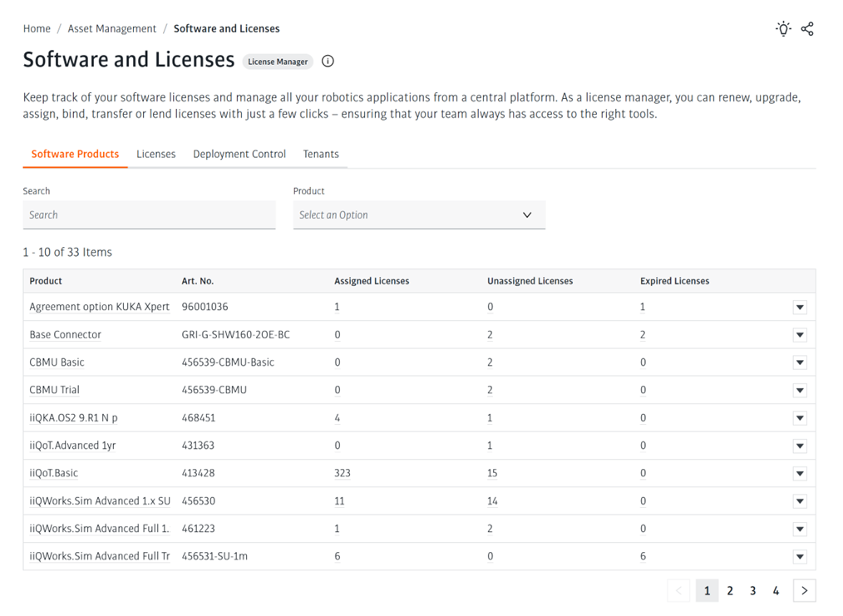Open the Product dropdown

[419, 215]
